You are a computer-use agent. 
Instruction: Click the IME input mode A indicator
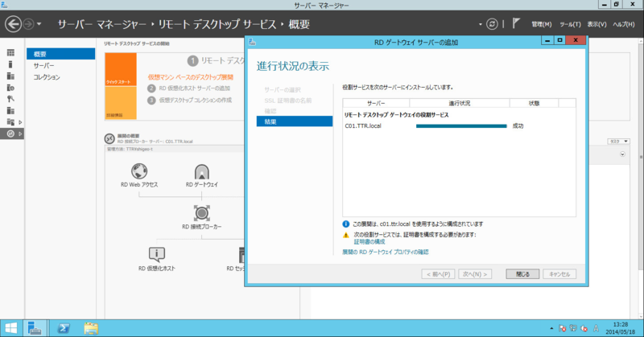click(x=596, y=328)
